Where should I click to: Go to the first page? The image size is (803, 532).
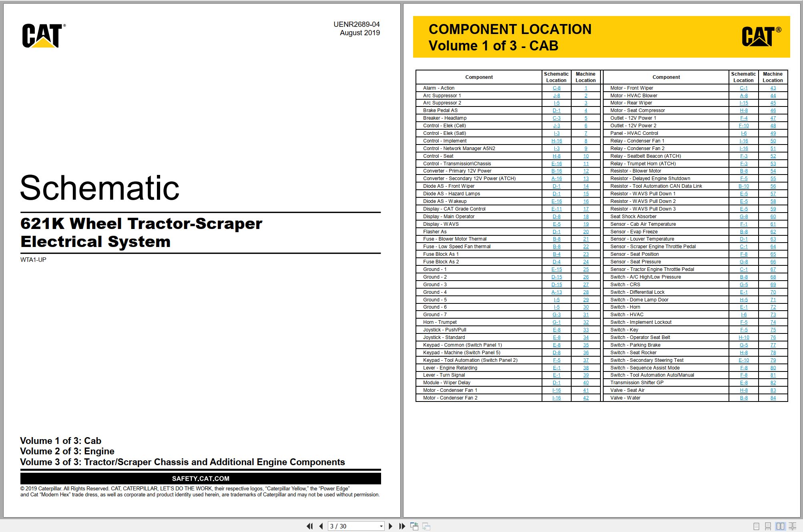309,526
